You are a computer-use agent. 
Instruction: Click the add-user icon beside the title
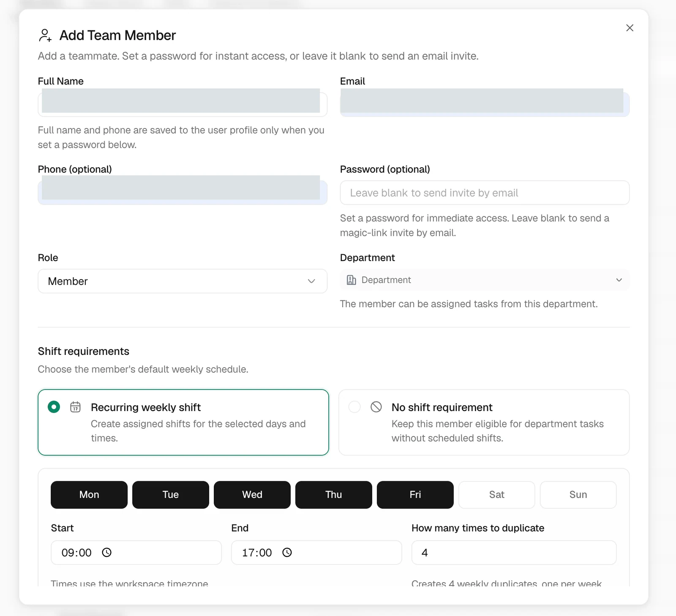(45, 35)
